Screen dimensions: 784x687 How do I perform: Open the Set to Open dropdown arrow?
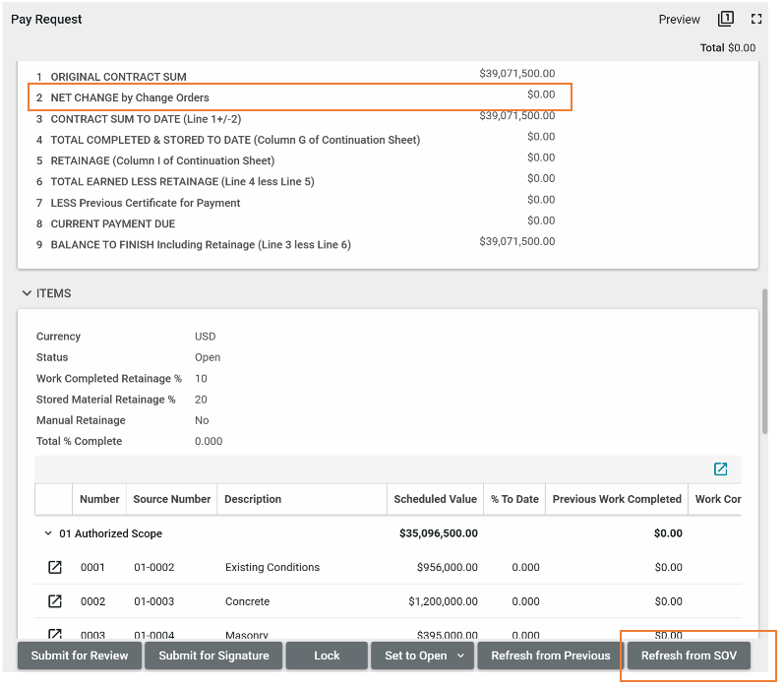460,656
